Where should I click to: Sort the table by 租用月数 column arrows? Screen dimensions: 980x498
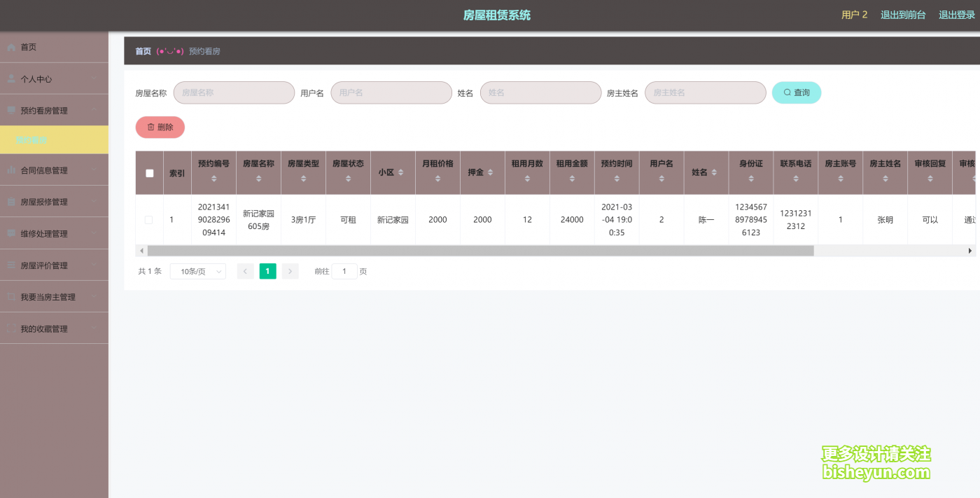tap(527, 179)
